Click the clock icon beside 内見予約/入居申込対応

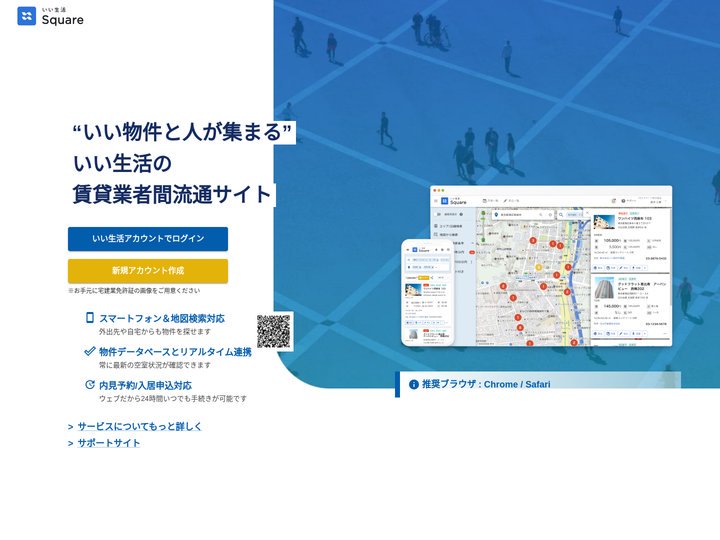click(x=90, y=385)
